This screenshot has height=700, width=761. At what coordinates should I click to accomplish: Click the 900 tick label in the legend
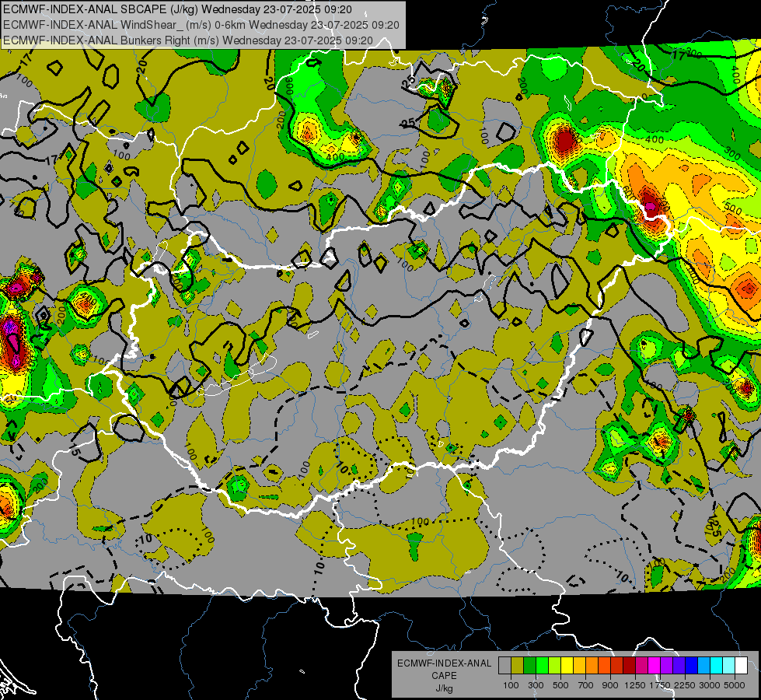coord(610,685)
